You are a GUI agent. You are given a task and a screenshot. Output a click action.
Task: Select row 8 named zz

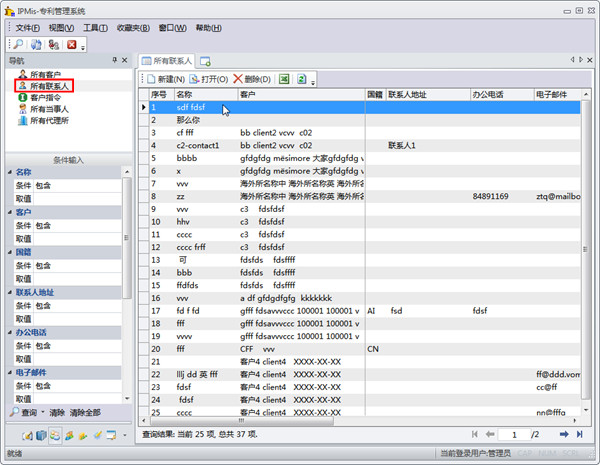click(x=360, y=196)
